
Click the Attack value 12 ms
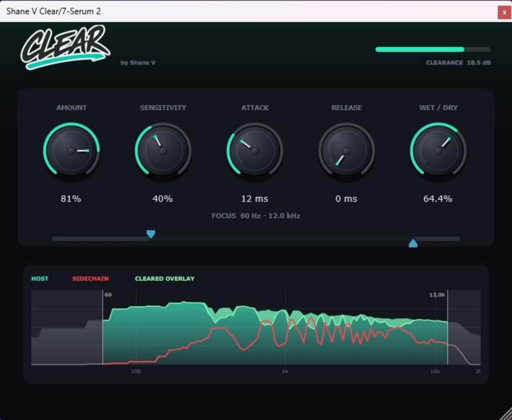[254, 199]
